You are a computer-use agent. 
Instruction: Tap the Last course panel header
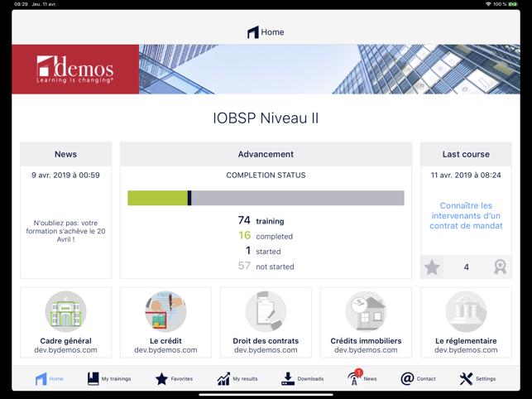point(466,154)
